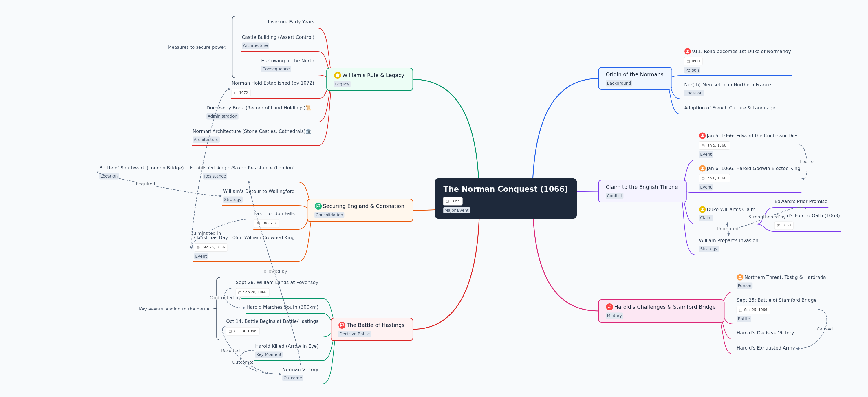Click the 1066 date chip on central node
This screenshot has height=397, width=868.
[453, 201]
